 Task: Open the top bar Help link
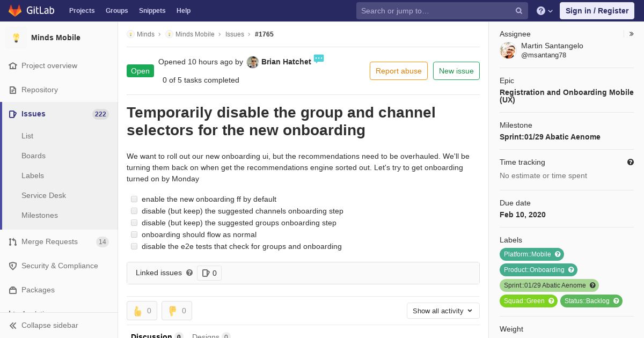[184, 11]
